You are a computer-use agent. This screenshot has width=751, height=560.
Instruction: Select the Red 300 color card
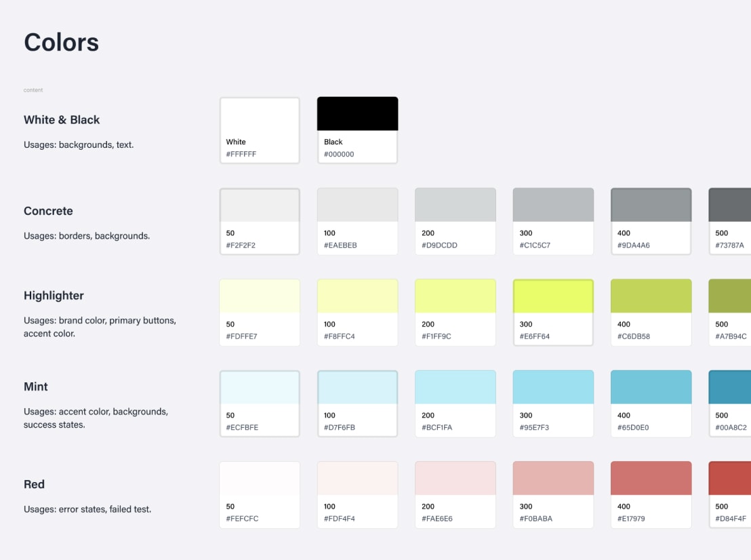[553, 494]
